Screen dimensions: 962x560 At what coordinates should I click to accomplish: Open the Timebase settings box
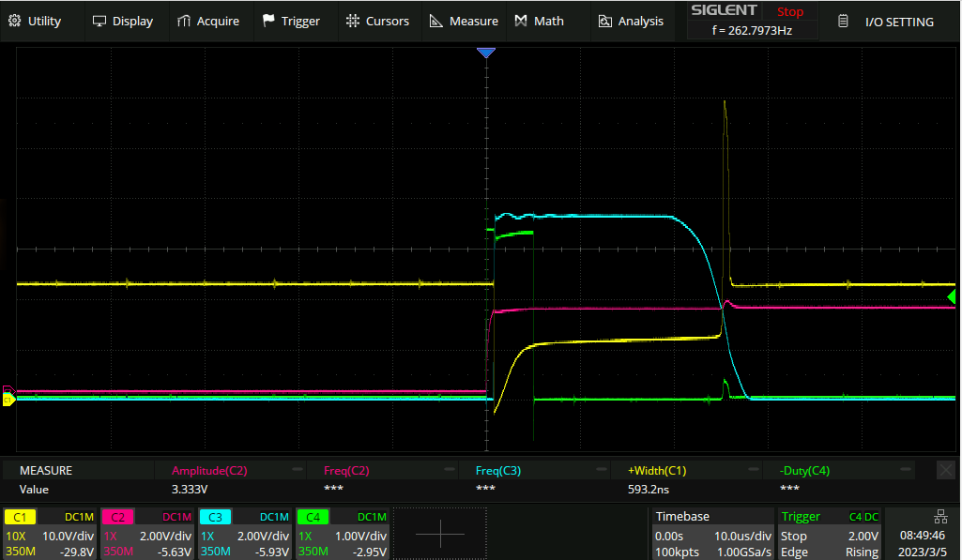pos(712,534)
